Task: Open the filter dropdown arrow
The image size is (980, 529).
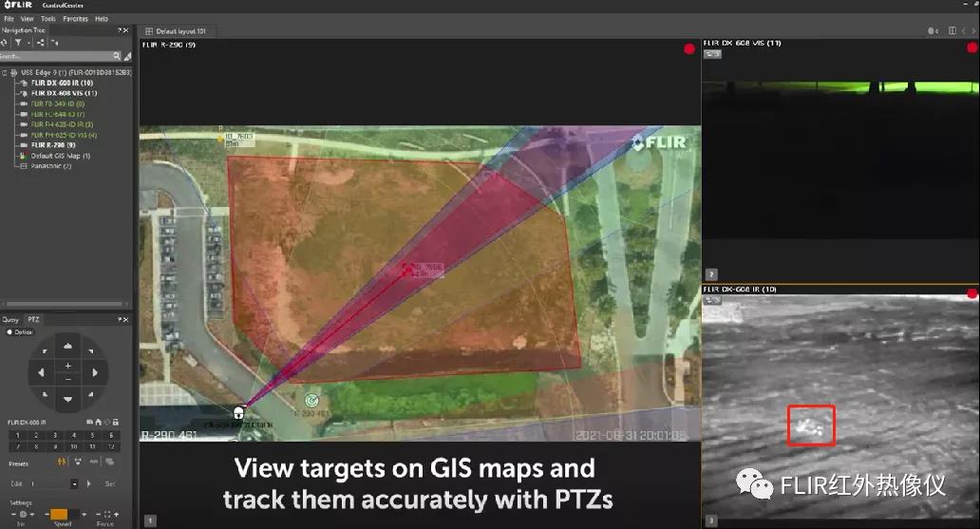Action: tap(29, 43)
